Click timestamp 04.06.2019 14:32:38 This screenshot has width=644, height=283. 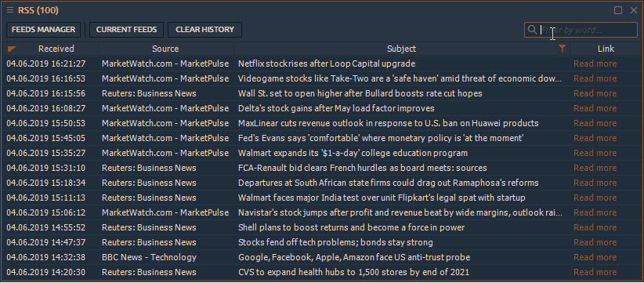[46, 257]
